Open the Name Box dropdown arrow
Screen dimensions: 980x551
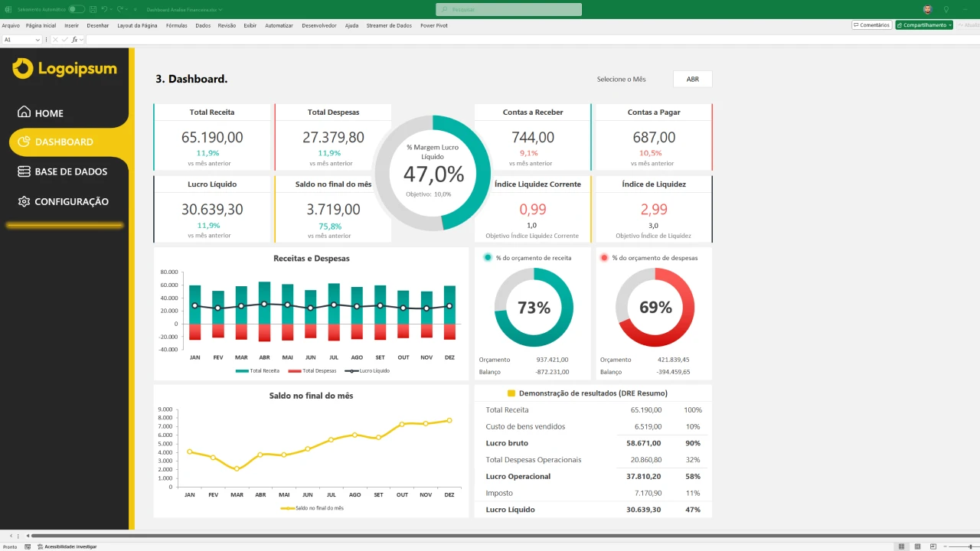pyautogui.click(x=38, y=39)
